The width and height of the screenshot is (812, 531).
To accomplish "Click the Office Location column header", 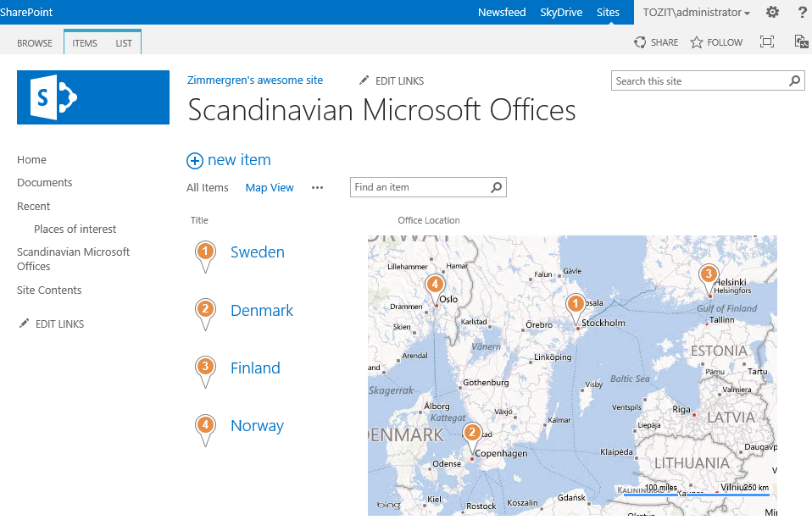I will pyautogui.click(x=429, y=220).
